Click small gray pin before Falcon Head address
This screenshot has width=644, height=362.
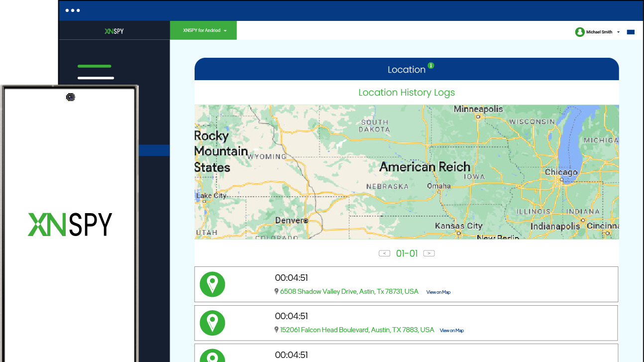[277, 330]
